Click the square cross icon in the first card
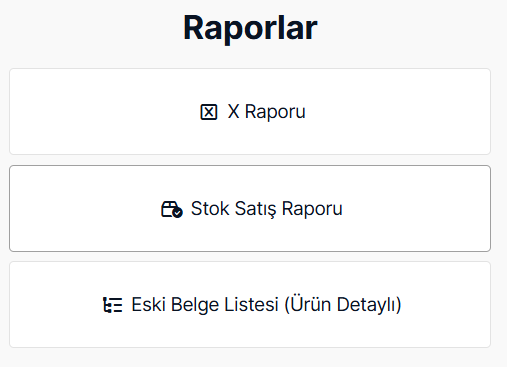 (209, 112)
